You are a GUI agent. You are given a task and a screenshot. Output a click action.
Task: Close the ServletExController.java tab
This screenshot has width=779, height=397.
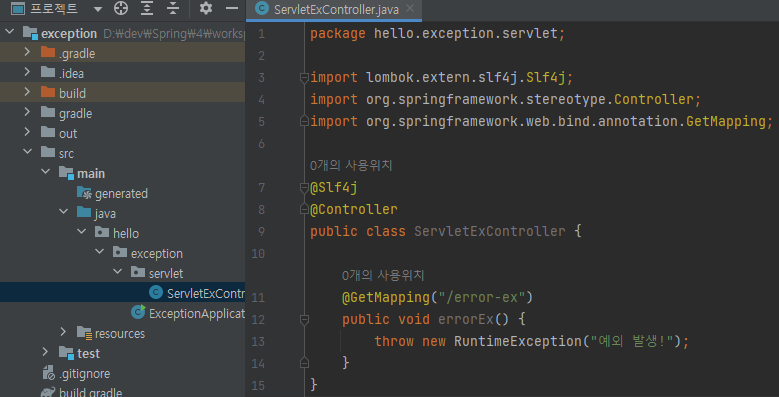409,8
